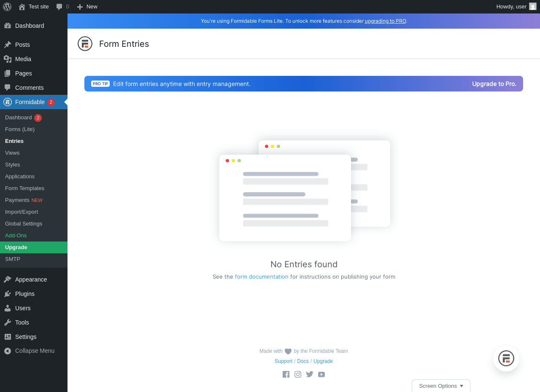This screenshot has width=540, height=392.
Task: Open the SMTP submenu item
Action: pyautogui.click(x=34, y=259)
